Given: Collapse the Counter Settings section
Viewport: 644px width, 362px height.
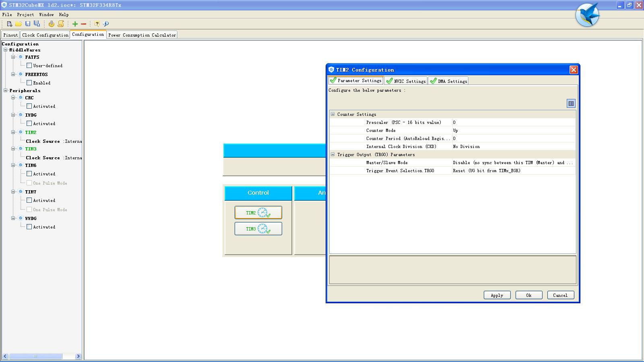Looking at the screenshot, I should click(333, 114).
